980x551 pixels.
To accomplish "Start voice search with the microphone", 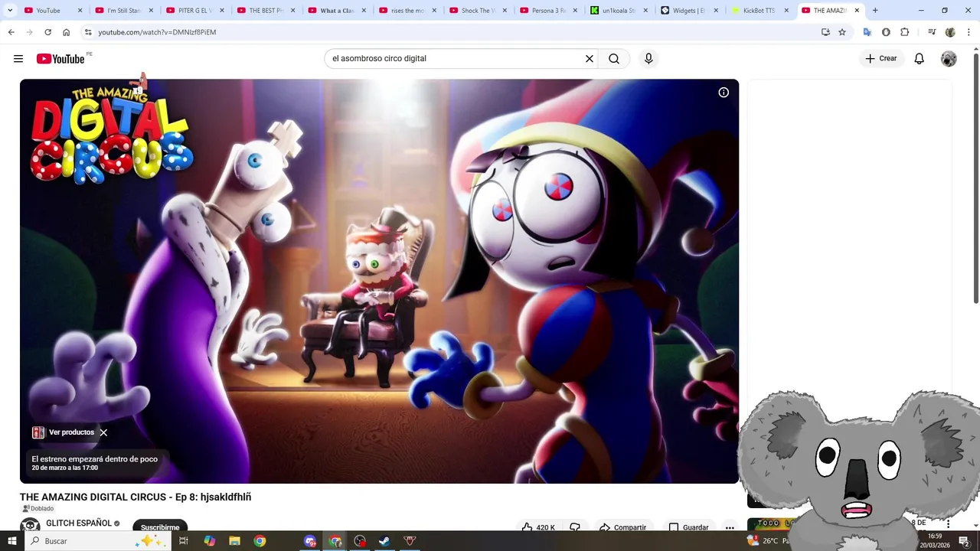I will coord(648,59).
